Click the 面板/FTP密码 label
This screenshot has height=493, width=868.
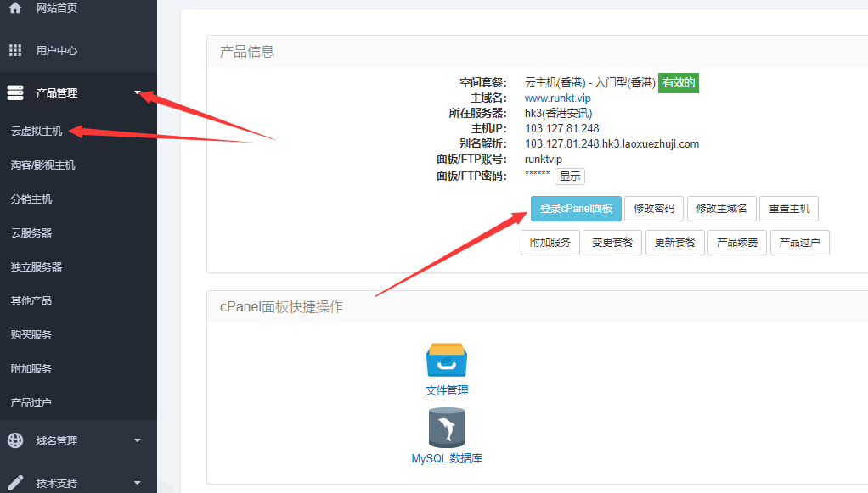click(471, 176)
